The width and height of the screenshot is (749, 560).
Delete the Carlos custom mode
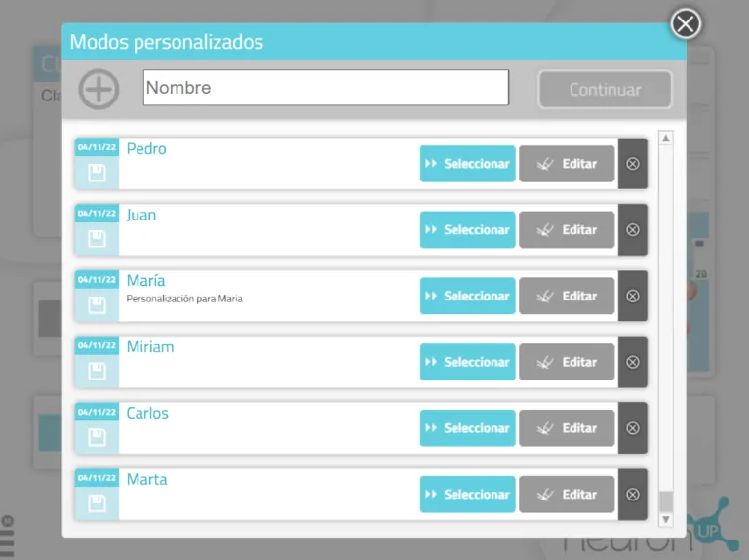[x=632, y=428]
